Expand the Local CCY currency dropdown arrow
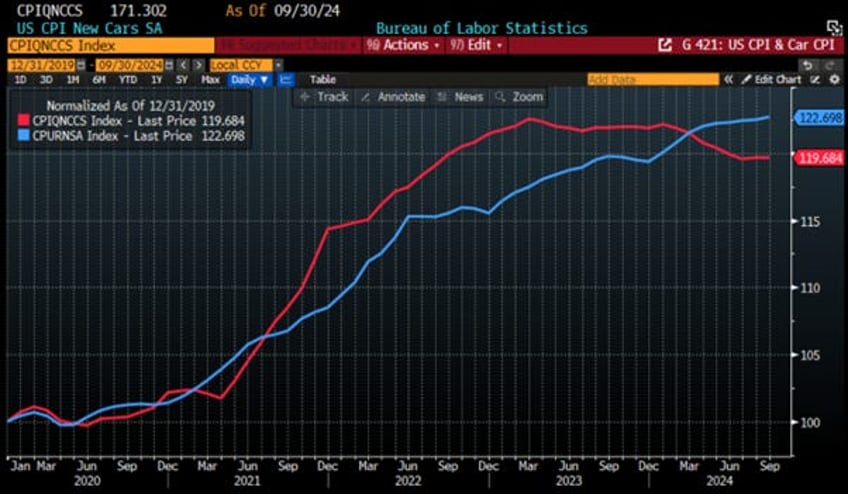 pos(278,65)
